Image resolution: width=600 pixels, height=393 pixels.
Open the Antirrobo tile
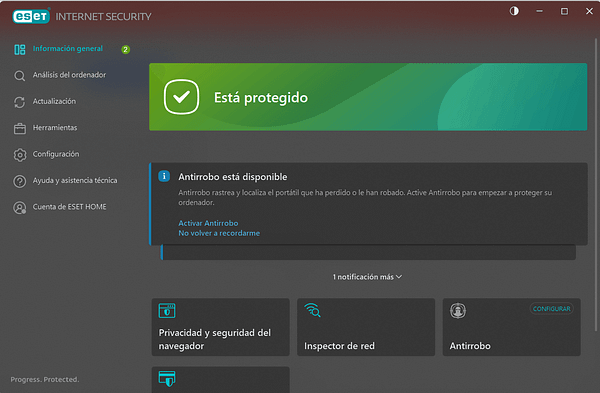pyautogui.click(x=512, y=327)
